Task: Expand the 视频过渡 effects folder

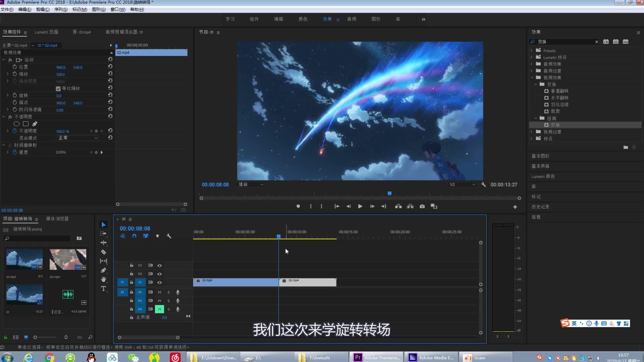Action: [531, 132]
